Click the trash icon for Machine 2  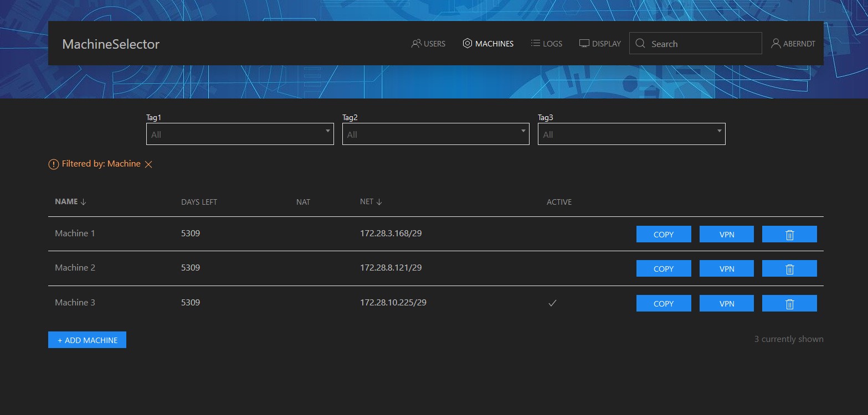coord(789,269)
